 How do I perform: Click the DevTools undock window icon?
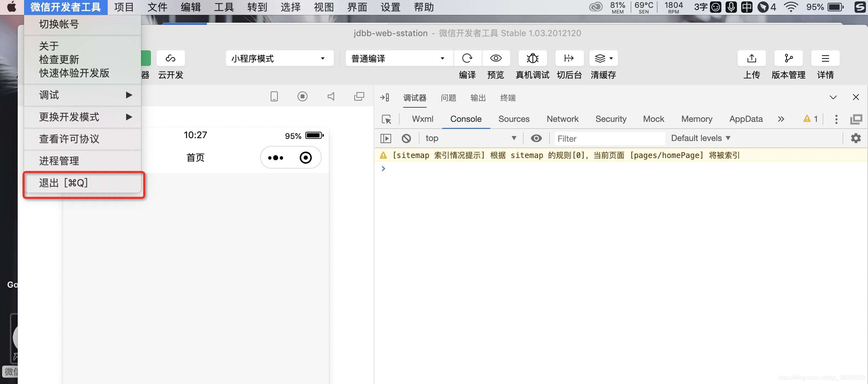(856, 119)
